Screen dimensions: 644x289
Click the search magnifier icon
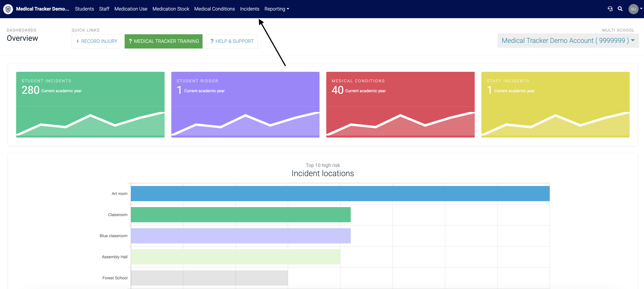point(620,9)
